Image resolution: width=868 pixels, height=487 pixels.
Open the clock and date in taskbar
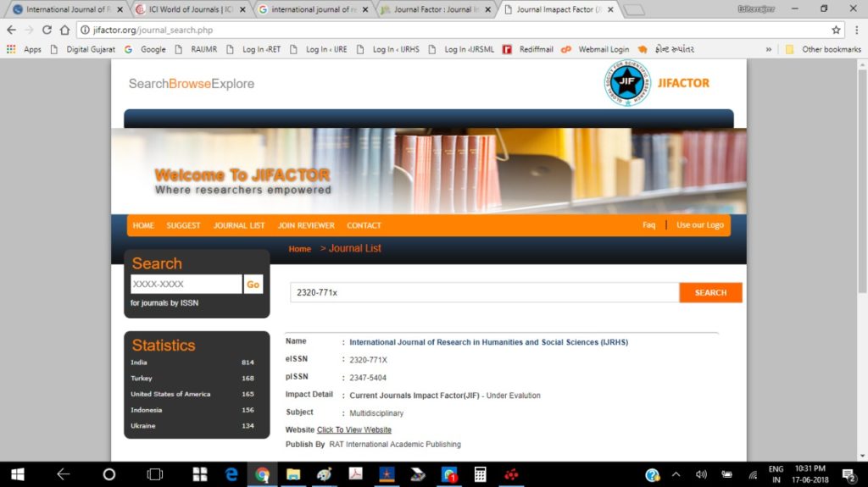click(810, 474)
